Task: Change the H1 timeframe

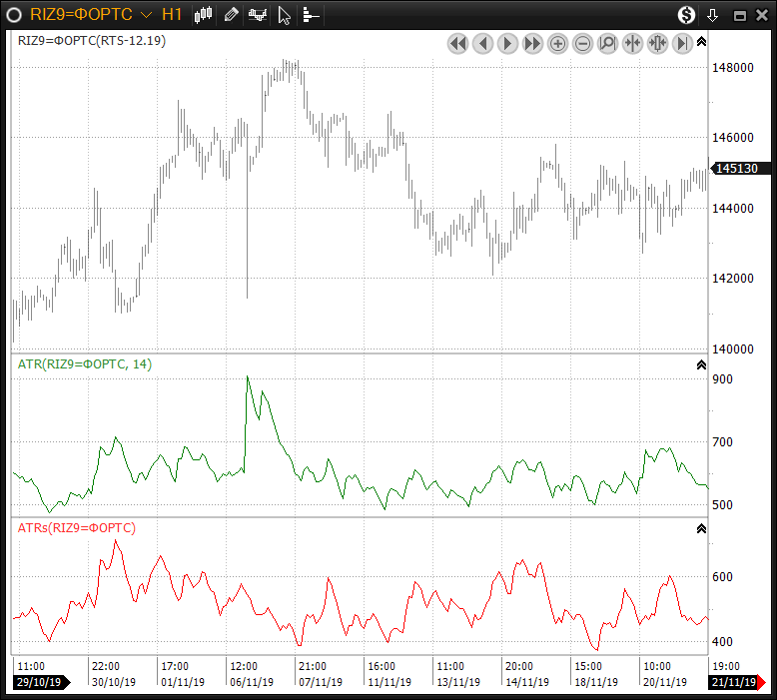Action: click(x=171, y=15)
